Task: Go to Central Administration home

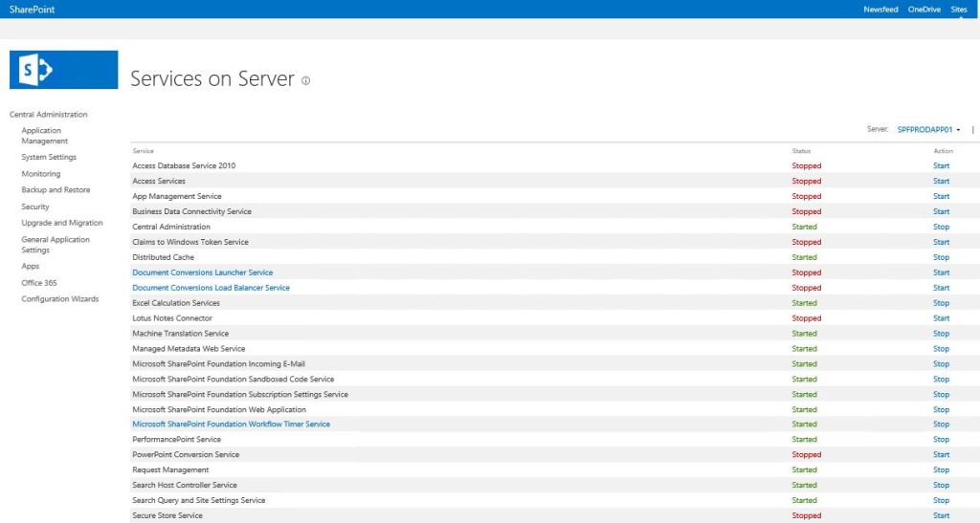Action: point(48,114)
